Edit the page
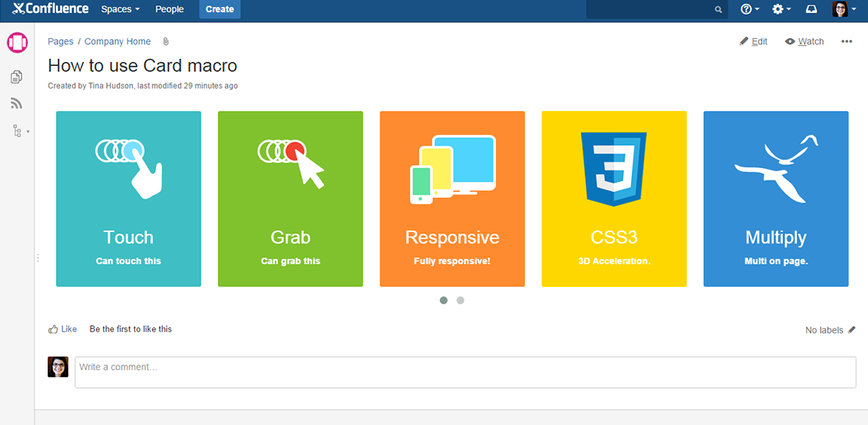Image resolution: width=868 pixels, height=425 pixels. point(753,42)
